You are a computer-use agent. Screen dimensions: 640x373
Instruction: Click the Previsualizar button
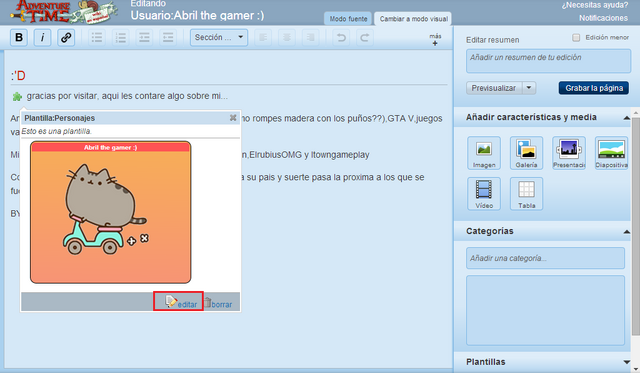point(494,88)
